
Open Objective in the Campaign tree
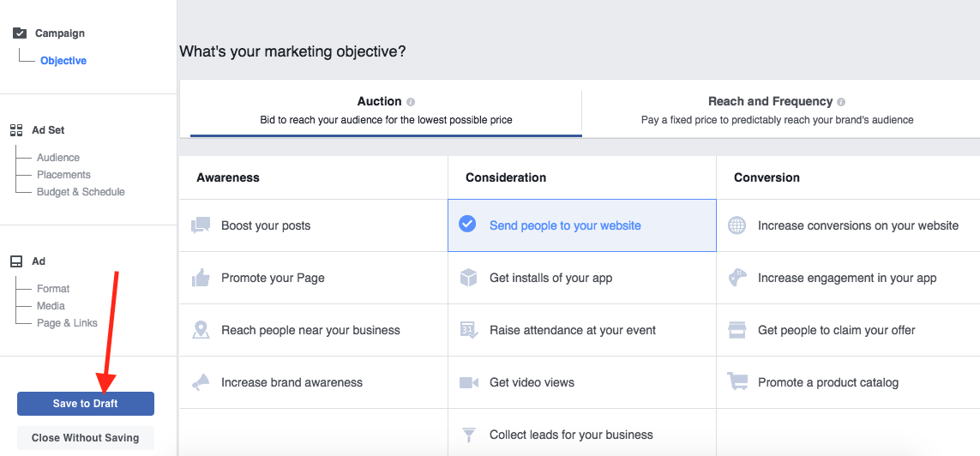click(x=63, y=61)
